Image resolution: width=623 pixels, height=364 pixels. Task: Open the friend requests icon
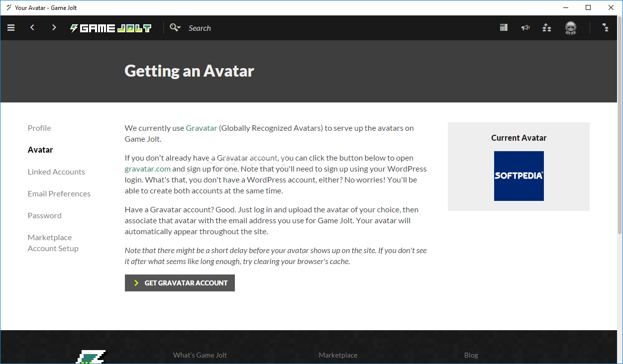(547, 28)
